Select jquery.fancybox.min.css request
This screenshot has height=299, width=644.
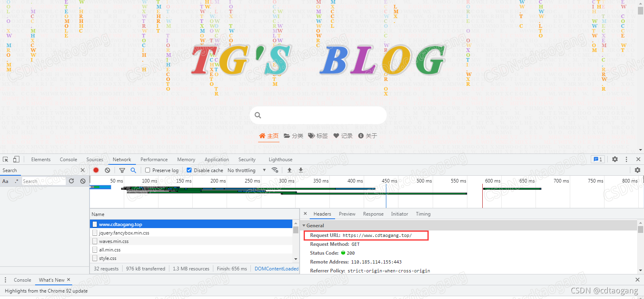coord(191,233)
